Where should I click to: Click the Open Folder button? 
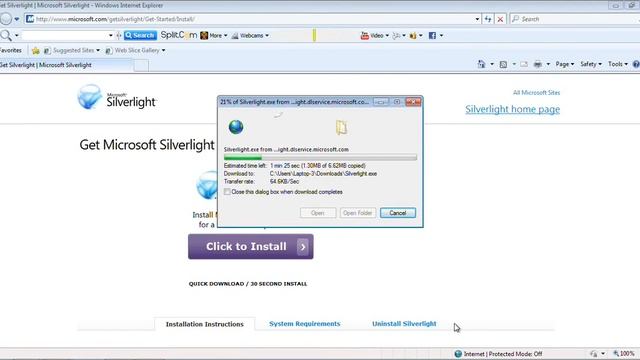pos(357,213)
